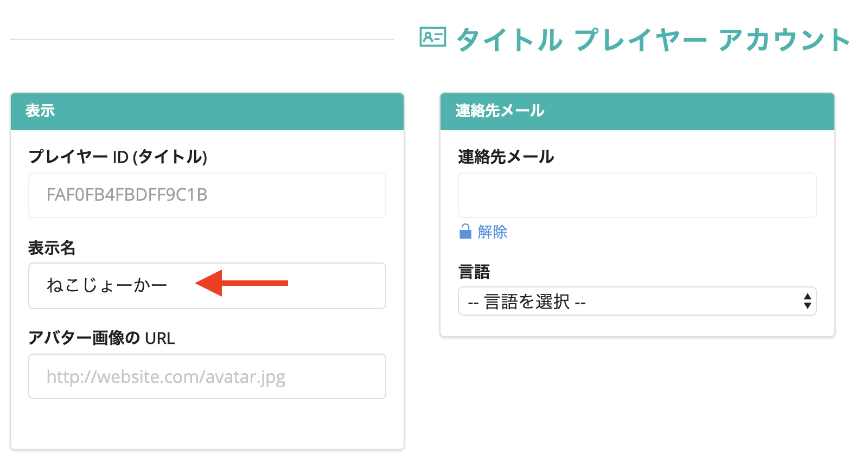Click the タイトル プレイヤー アカウント page heading
Image resolution: width=868 pixels, height=461 pixels.
pyautogui.click(x=653, y=40)
